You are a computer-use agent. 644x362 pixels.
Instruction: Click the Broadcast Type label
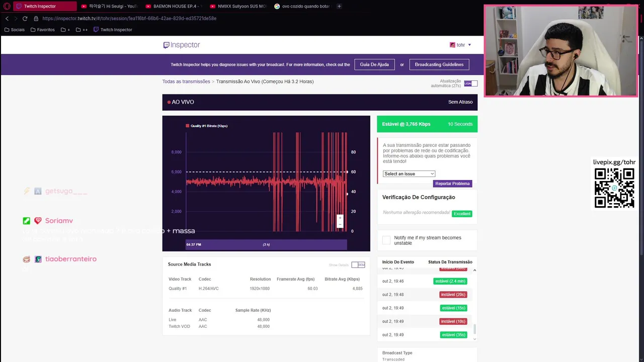pos(397,353)
